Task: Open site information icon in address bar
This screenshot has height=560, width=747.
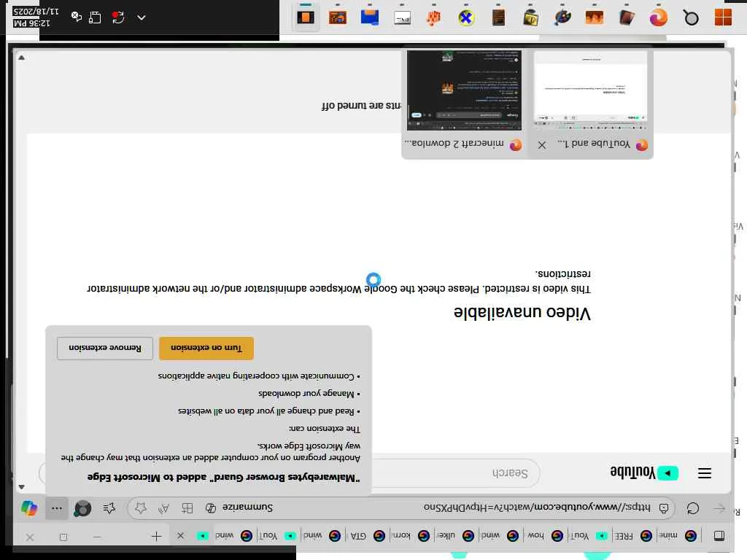Action: (x=664, y=508)
